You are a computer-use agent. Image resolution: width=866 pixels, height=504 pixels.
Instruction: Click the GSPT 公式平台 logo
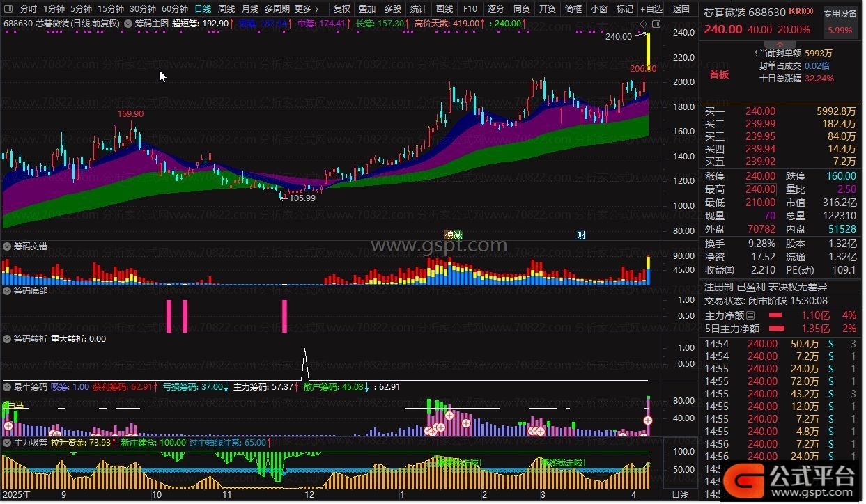point(791,478)
